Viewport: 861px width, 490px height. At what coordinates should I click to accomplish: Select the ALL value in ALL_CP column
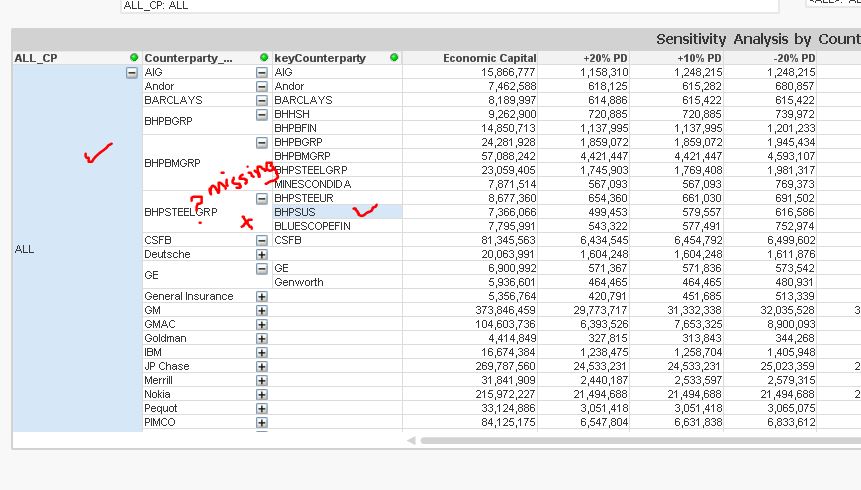24,249
